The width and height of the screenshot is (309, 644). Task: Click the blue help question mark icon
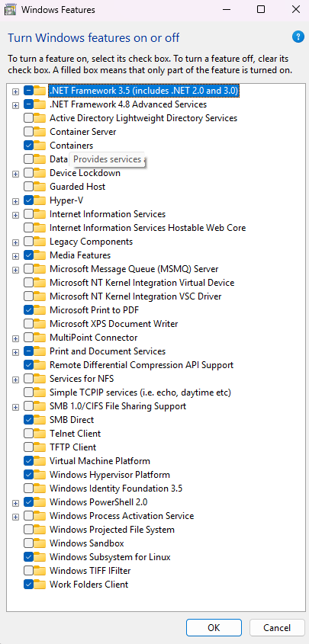(x=298, y=37)
